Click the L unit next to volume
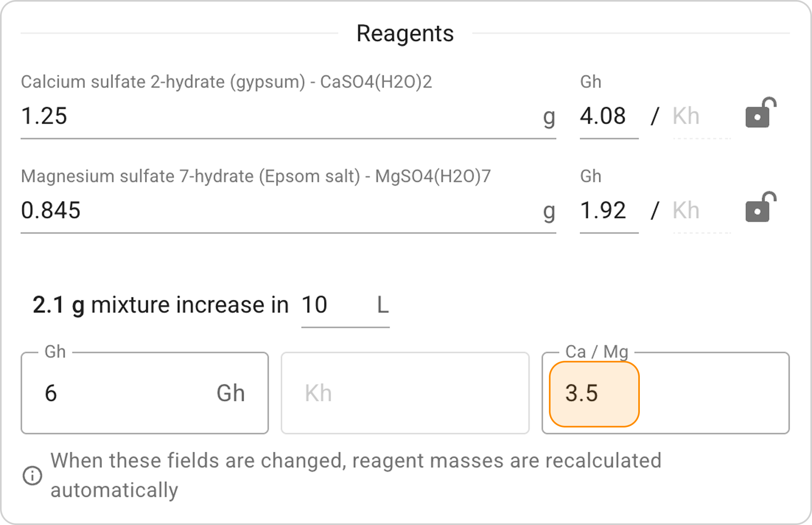This screenshot has height=525, width=812. click(x=382, y=305)
